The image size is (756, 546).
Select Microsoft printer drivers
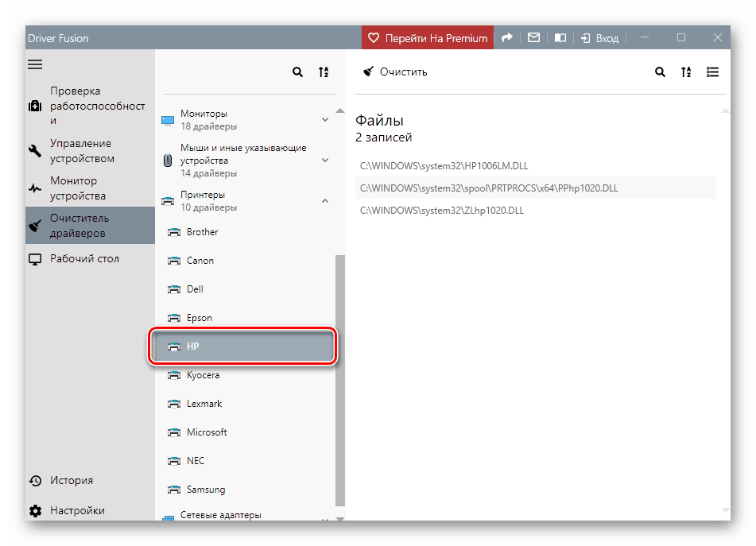(246, 432)
